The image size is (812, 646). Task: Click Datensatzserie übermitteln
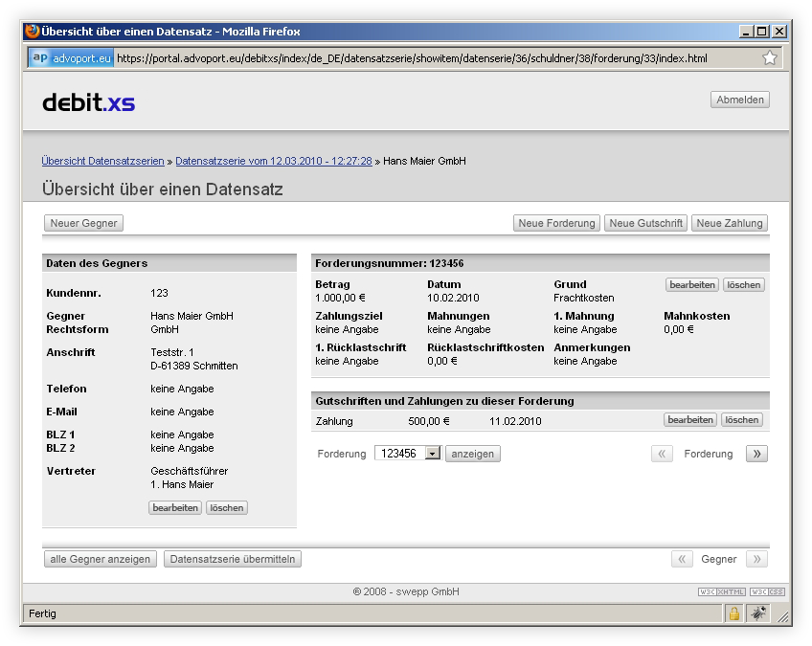click(233, 559)
